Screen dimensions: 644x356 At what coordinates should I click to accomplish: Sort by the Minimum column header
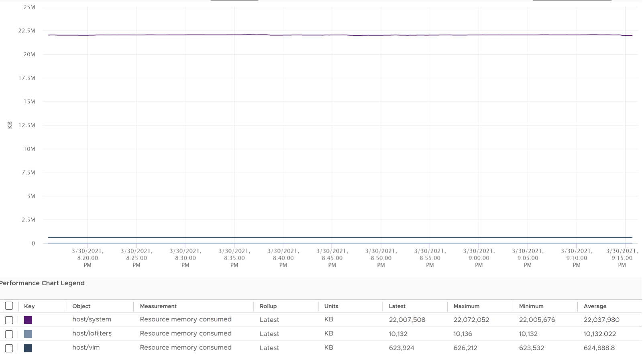[x=531, y=306]
